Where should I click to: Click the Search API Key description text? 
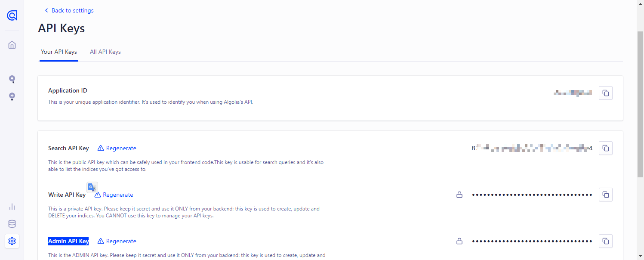point(186,166)
